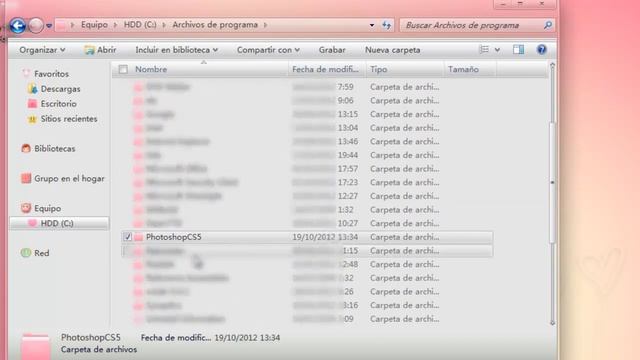Click date 19/10/2012 13:34 in PhotoshopCS5 row
The image size is (640, 360).
pos(325,237)
